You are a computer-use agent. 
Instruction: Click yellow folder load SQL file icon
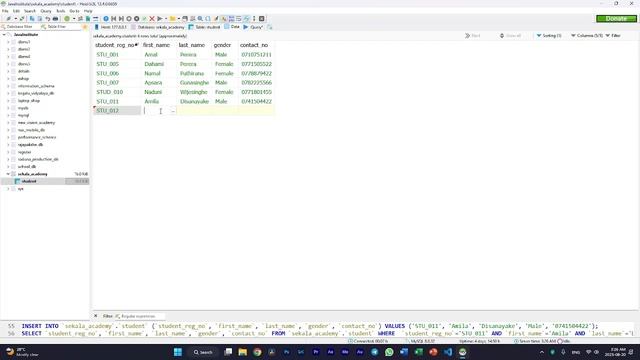(172, 19)
